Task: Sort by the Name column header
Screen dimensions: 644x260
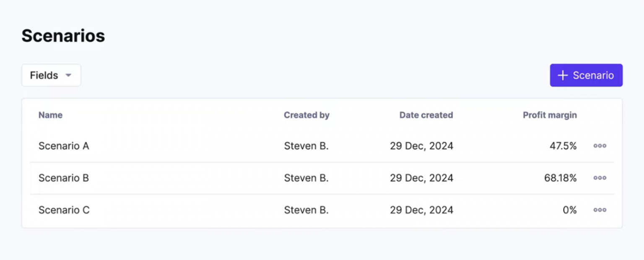Action: click(x=50, y=115)
